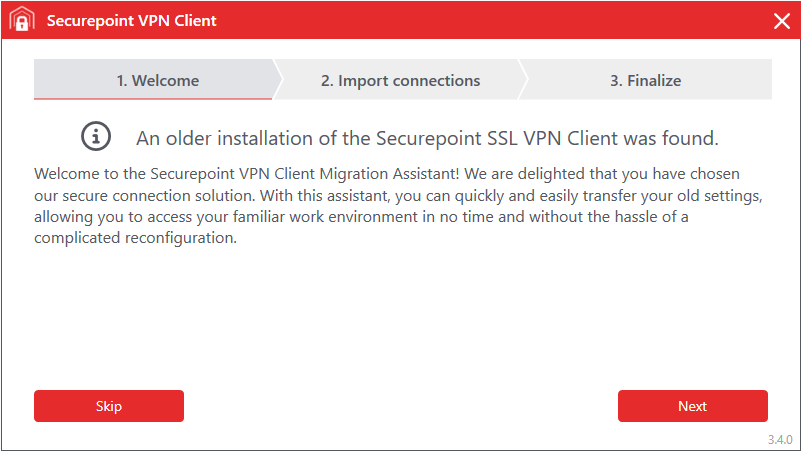801x451 pixels.
Task: Click the 3.4.0 version number
Action: 780,439
